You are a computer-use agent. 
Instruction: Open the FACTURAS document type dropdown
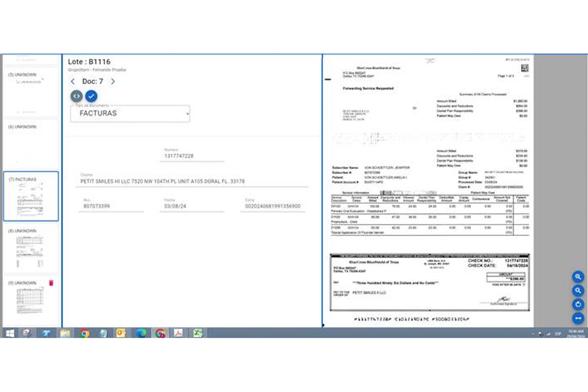tap(130, 114)
